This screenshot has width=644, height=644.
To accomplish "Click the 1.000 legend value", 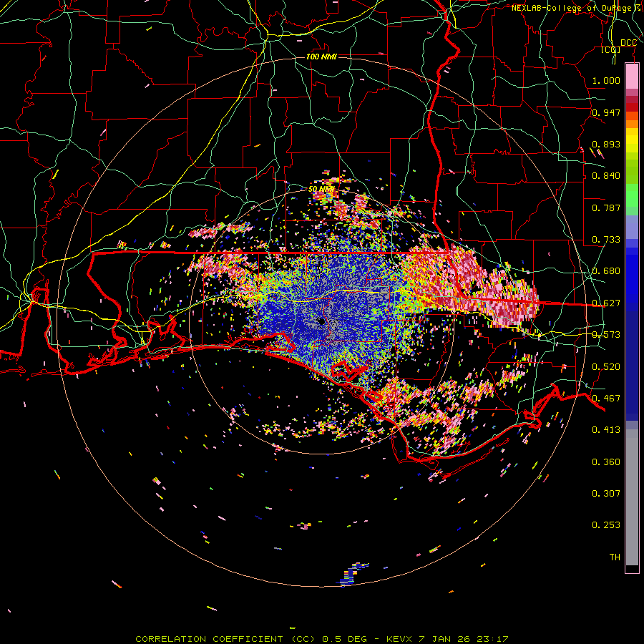I will 606,80.
